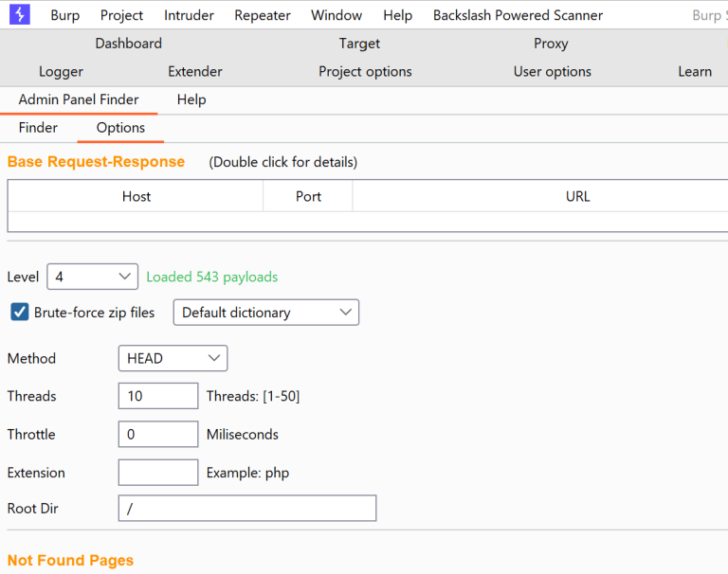The width and height of the screenshot is (728, 574).
Task: Switch to the Learn tab
Action: [695, 71]
